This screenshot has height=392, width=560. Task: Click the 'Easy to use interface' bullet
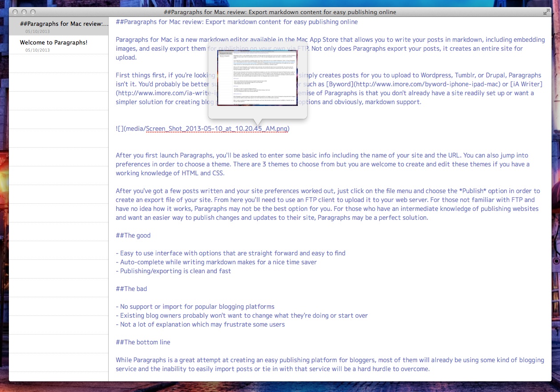coord(231,253)
